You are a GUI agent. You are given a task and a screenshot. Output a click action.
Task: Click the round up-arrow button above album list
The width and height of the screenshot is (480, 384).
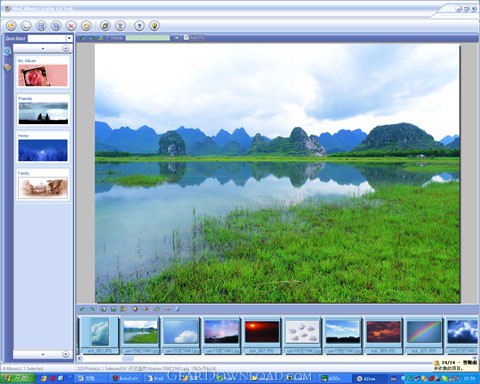point(66,49)
